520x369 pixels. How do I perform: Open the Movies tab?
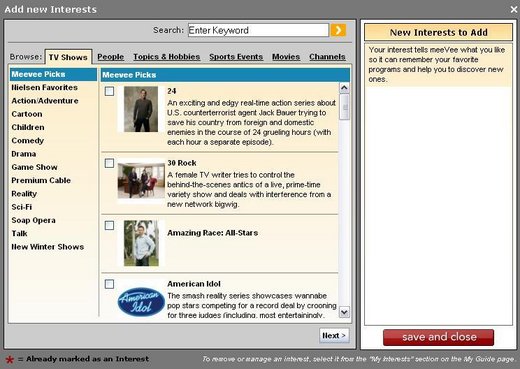click(x=286, y=57)
